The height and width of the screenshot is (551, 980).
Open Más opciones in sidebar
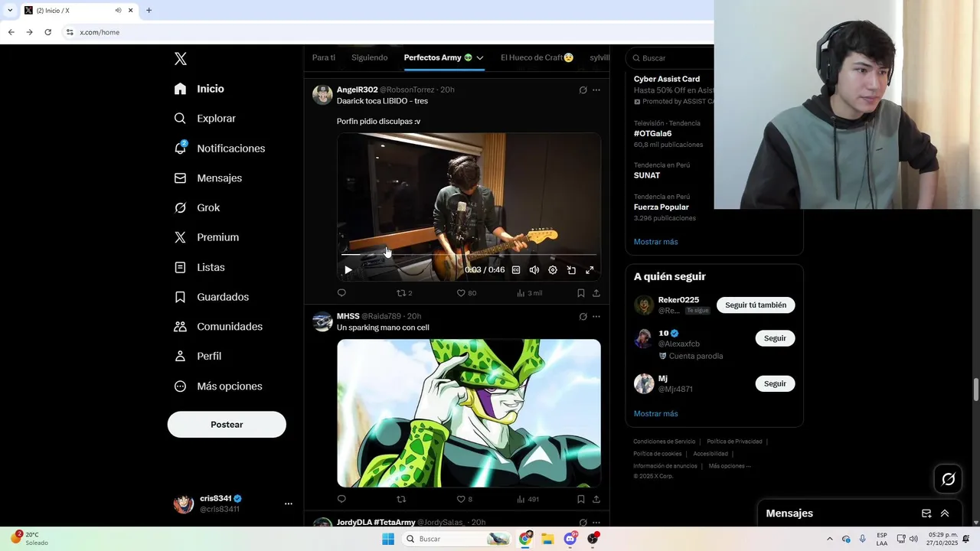coord(218,386)
